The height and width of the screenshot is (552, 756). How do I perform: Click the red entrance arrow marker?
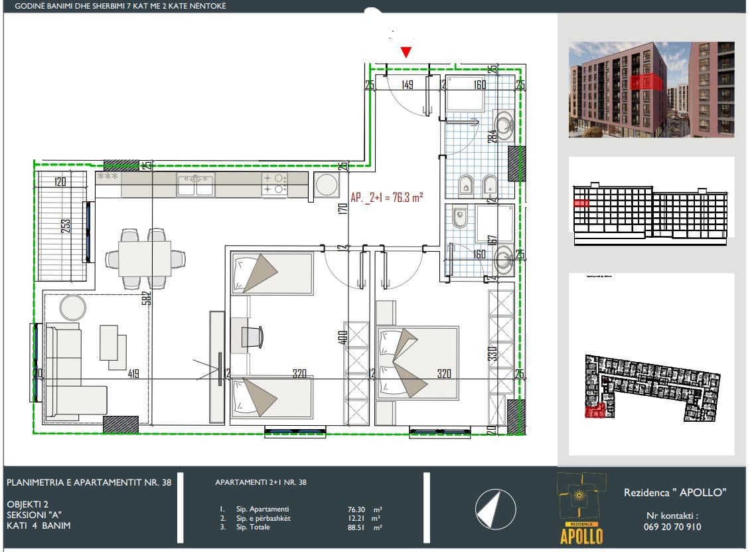tap(406, 52)
